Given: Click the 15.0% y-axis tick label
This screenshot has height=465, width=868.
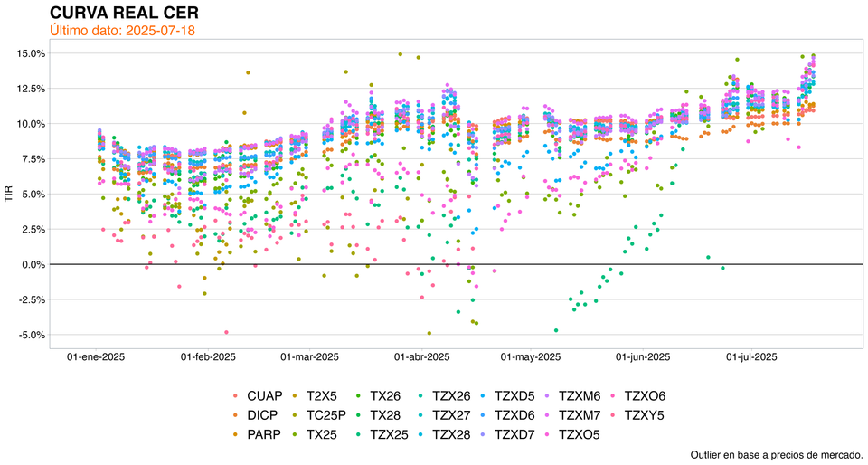Looking at the screenshot, I should [31, 53].
